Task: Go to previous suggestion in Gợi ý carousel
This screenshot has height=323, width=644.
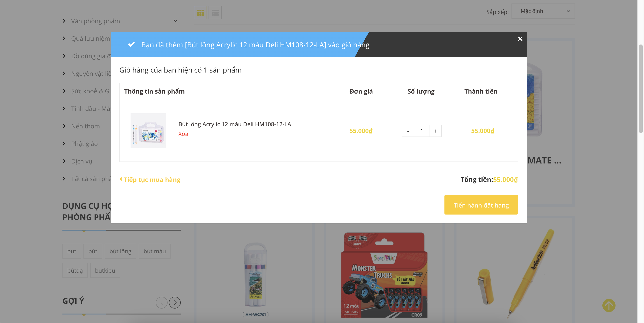Action: (x=162, y=302)
